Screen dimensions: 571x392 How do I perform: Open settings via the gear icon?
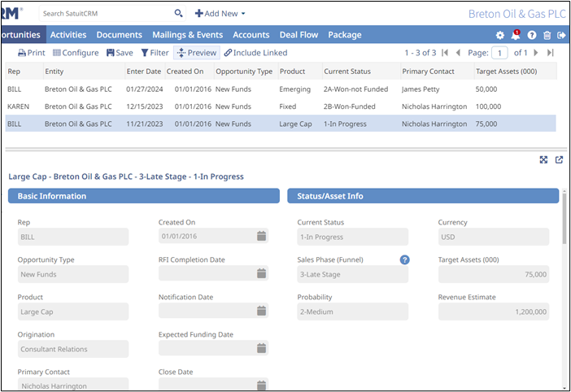coord(500,35)
